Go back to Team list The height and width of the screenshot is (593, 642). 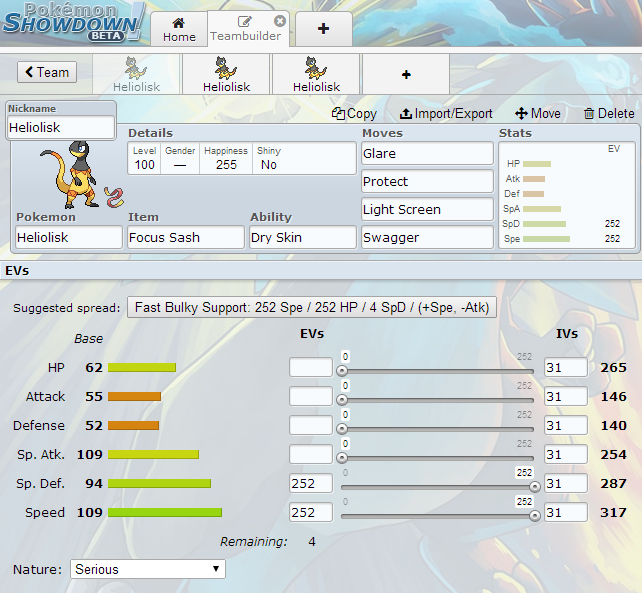coord(47,72)
